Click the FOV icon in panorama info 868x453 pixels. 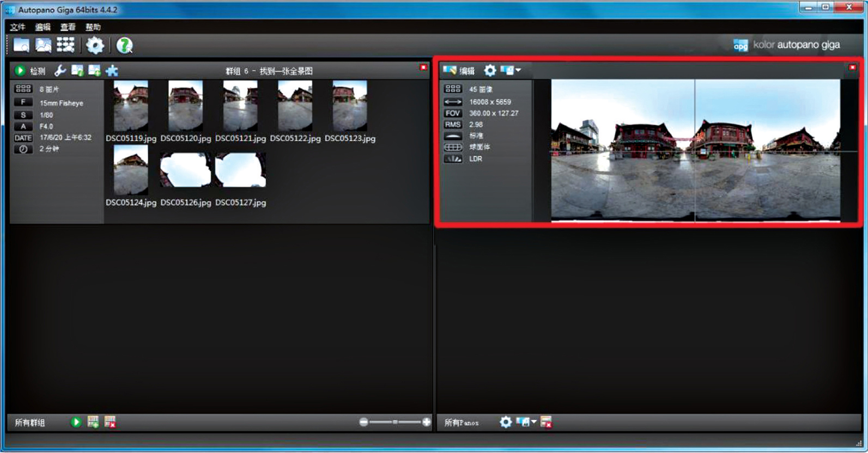pyautogui.click(x=453, y=113)
